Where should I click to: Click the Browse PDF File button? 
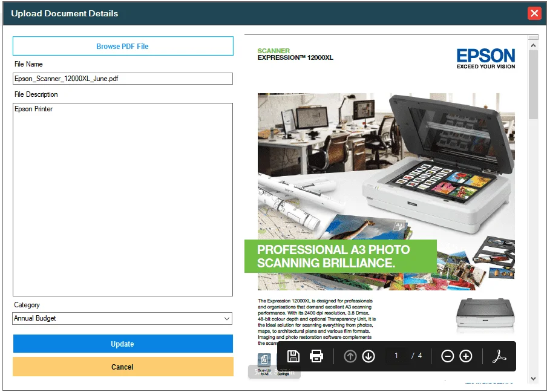coord(123,46)
